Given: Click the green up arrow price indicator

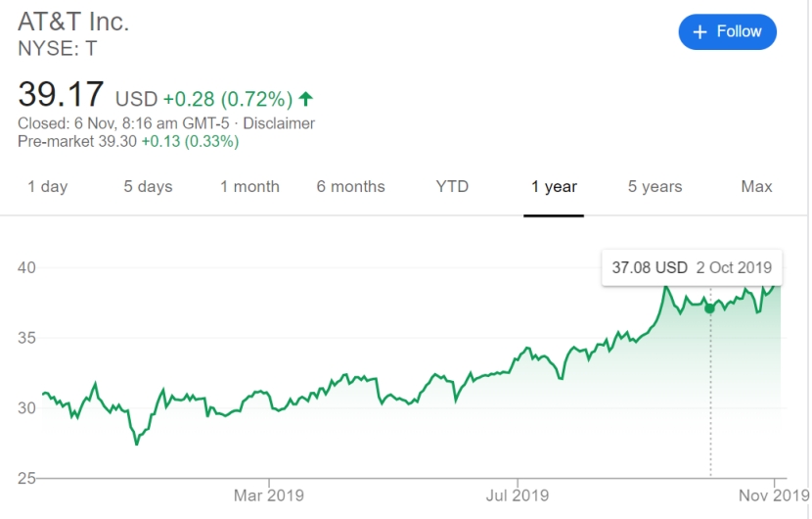Looking at the screenshot, I should click(306, 99).
